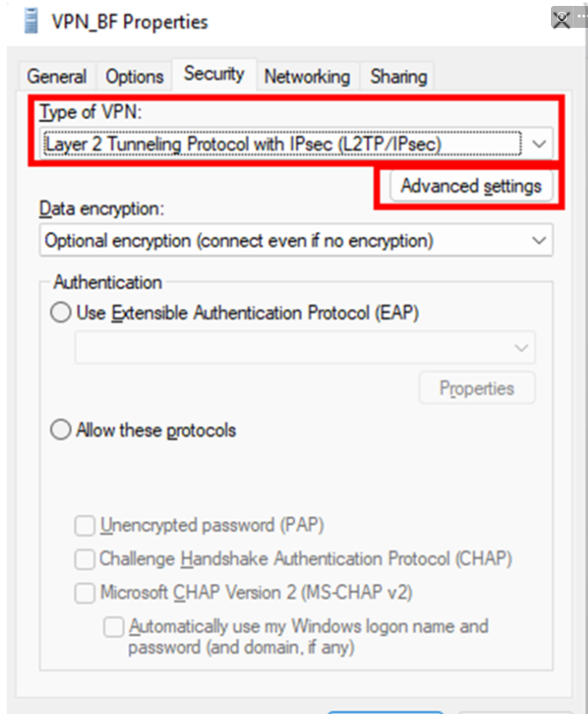The height and width of the screenshot is (714, 588).
Task: Switch to the General tab
Action: [57, 76]
